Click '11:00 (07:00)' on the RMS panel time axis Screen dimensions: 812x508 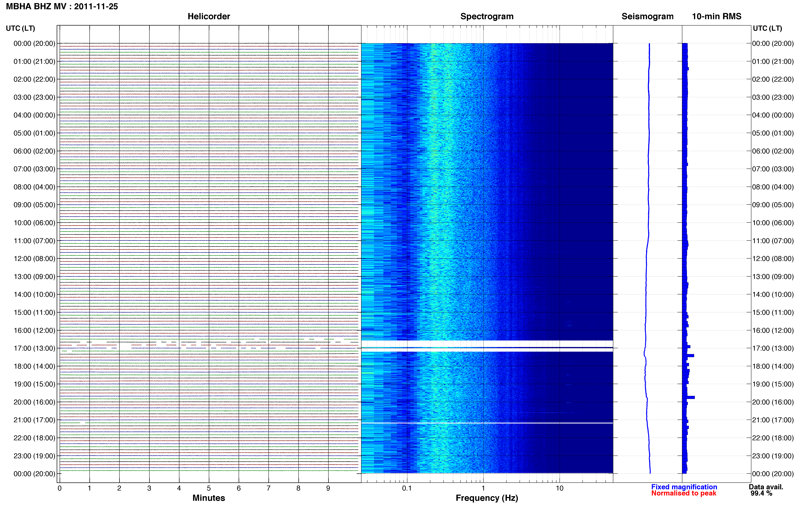773,241
